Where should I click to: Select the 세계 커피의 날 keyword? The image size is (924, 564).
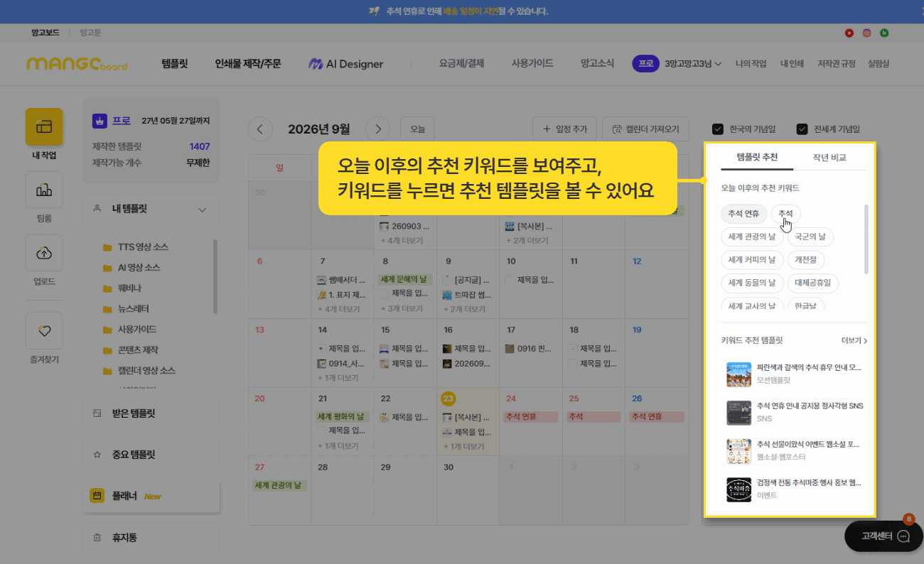click(752, 260)
